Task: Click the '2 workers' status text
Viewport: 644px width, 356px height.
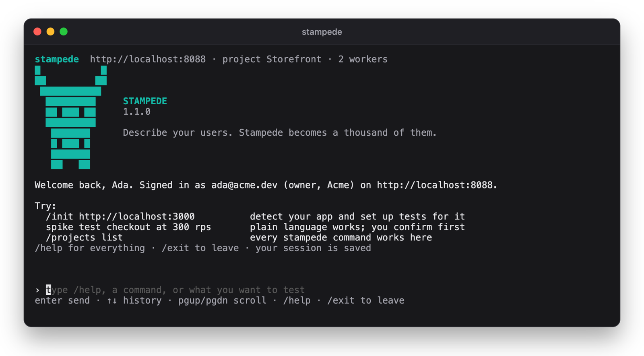Action: [363, 59]
